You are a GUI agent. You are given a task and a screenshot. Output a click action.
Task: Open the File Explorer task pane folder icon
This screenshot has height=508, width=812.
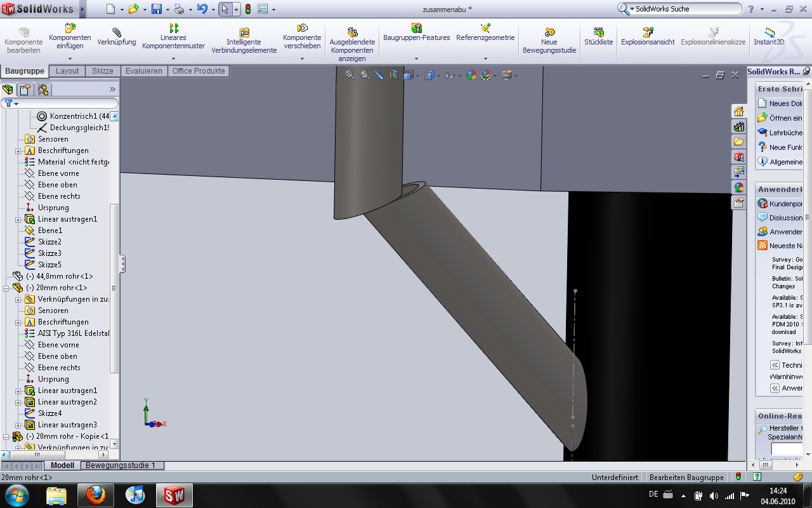pyautogui.click(x=738, y=142)
